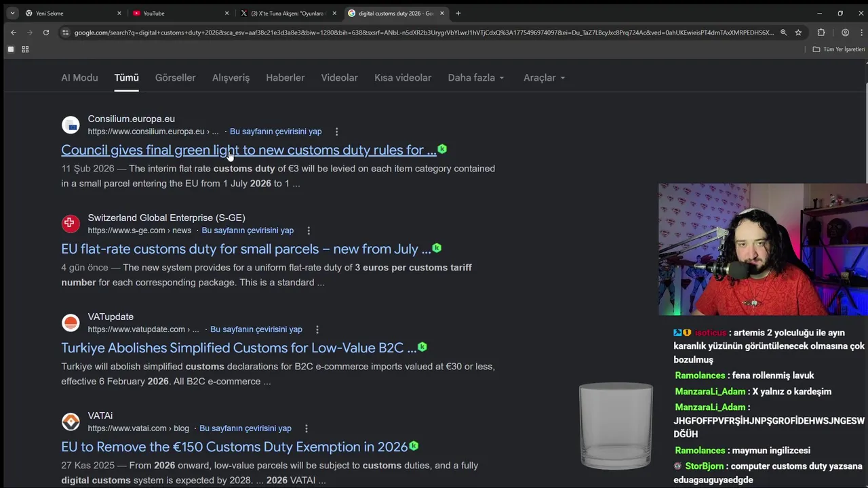The image size is (868, 488).
Task: Open more options for VATAi result
Action: pos(306,428)
